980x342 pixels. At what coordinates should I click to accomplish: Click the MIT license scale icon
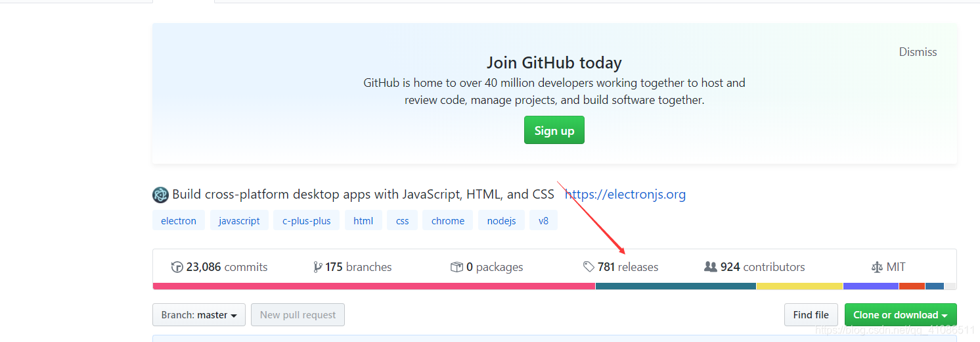[x=877, y=267]
